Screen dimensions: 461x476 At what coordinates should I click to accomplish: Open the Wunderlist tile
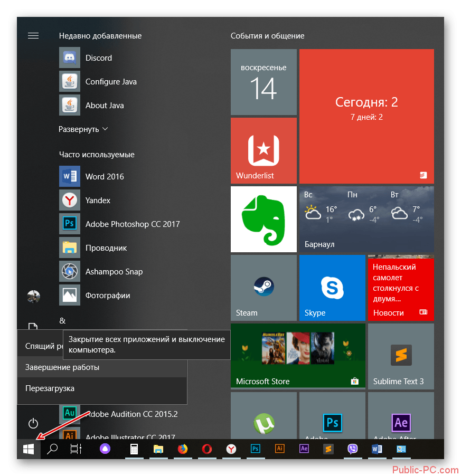[x=264, y=150]
